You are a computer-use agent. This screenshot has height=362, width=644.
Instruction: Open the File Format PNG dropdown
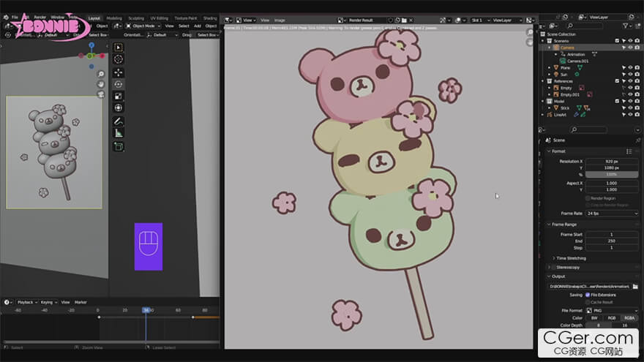(611, 310)
